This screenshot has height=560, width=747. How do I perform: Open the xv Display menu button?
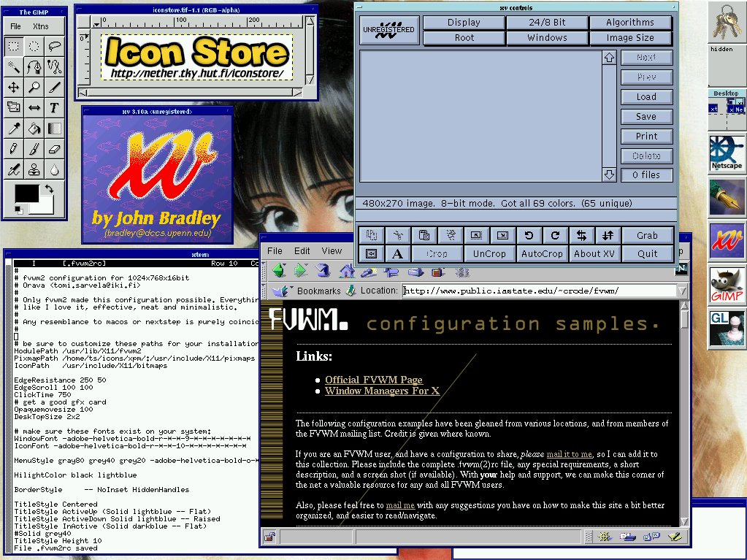(x=464, y=23)
